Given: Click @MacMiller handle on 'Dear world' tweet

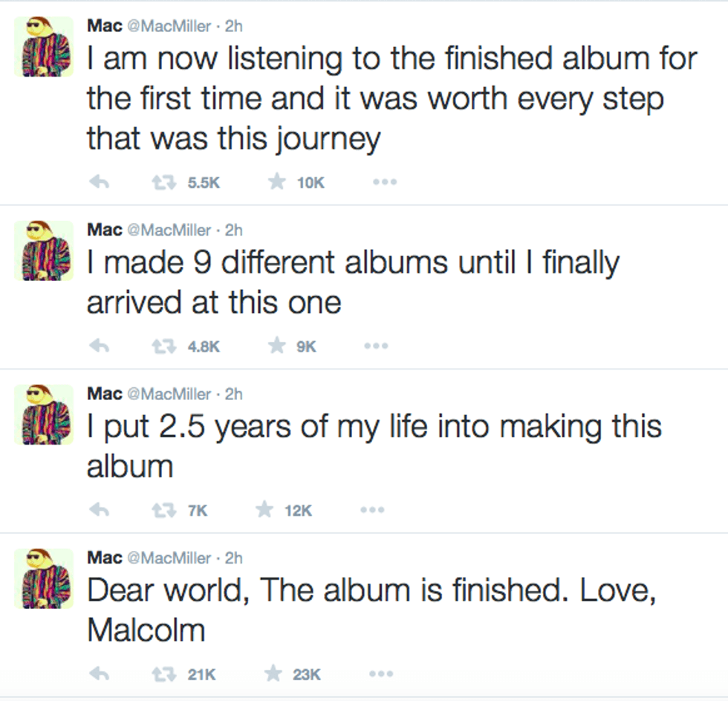Looking at the screenshot, I should click(169, 558).
